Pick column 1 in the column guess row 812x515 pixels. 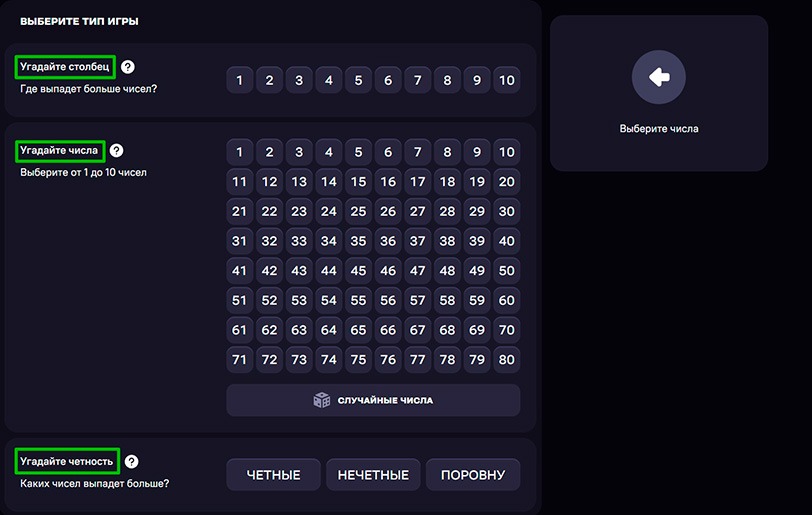tap(239, 80)
